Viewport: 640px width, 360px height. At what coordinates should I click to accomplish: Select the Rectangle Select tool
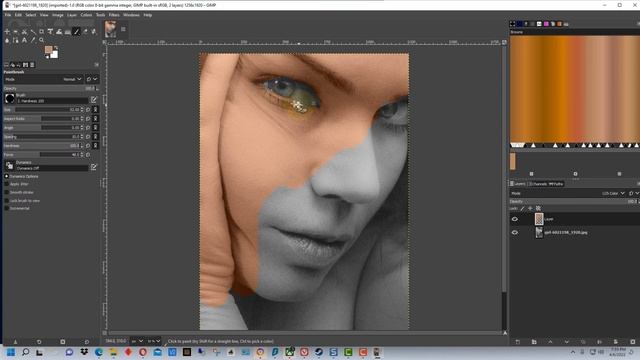pos(16,31)
